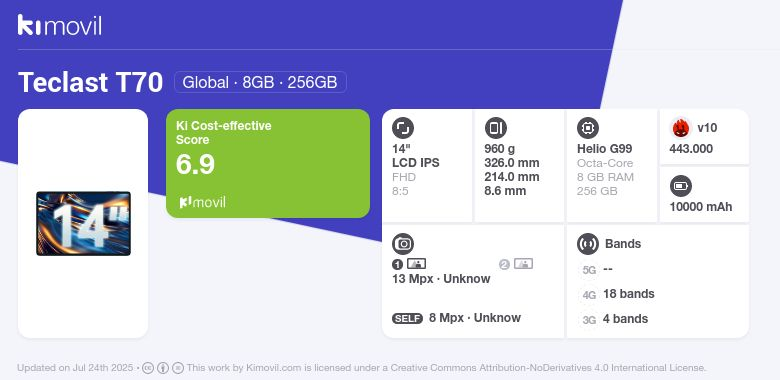Click the 4G band badge

pyautogui.click(x=589, y=295)
